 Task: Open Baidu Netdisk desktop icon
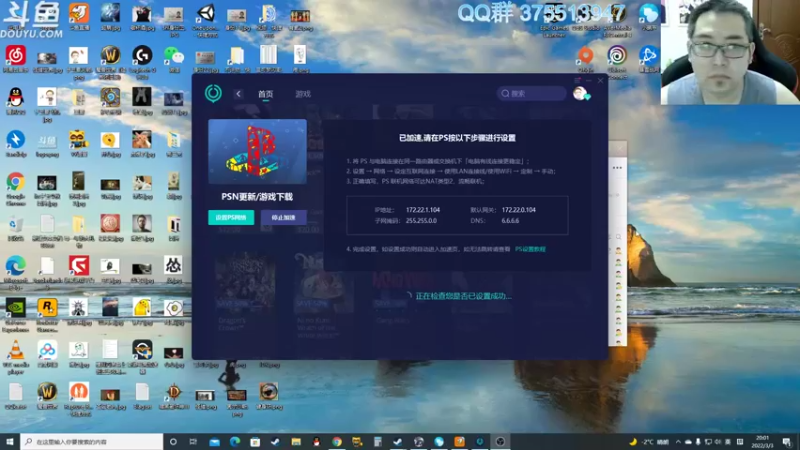47,351
